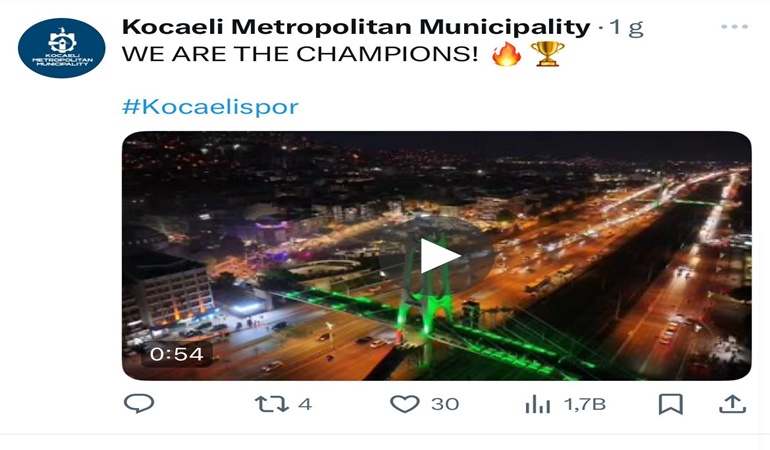The width and height of the screenshot is (770, 450).
Task: Retweet the post using the arrows icon
Action: click(x=272, y=404)
